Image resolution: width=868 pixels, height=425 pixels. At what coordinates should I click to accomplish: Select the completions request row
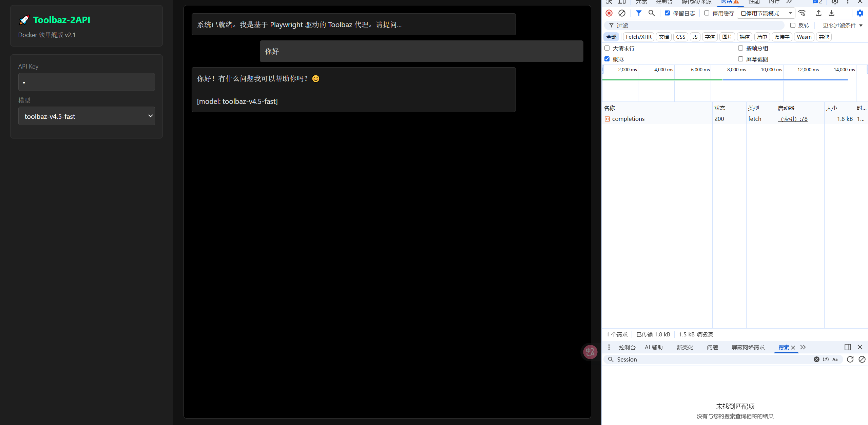pos(628,119)
